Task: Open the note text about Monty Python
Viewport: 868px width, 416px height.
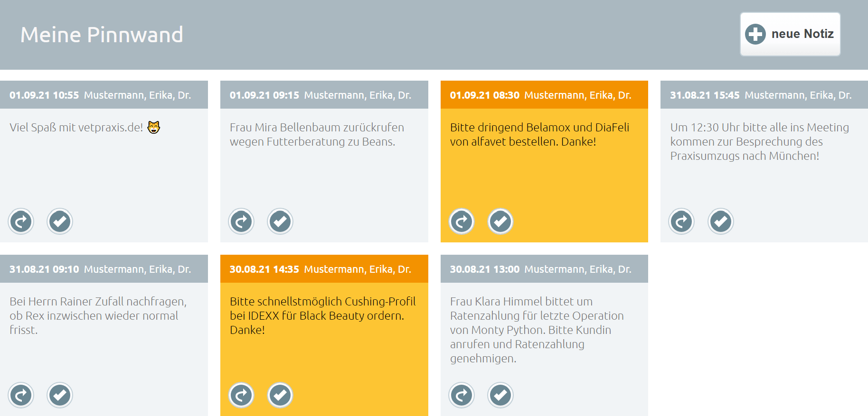Action: click(537, 330)
